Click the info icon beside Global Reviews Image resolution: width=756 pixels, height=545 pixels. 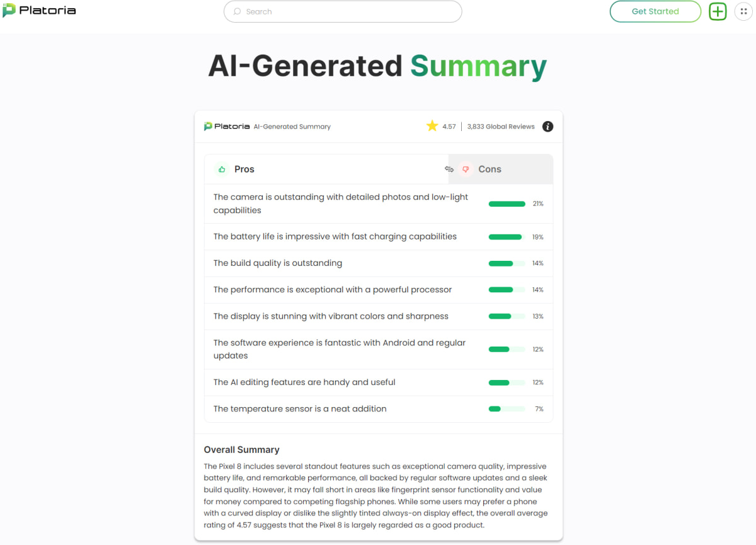(x=548, y=127)
